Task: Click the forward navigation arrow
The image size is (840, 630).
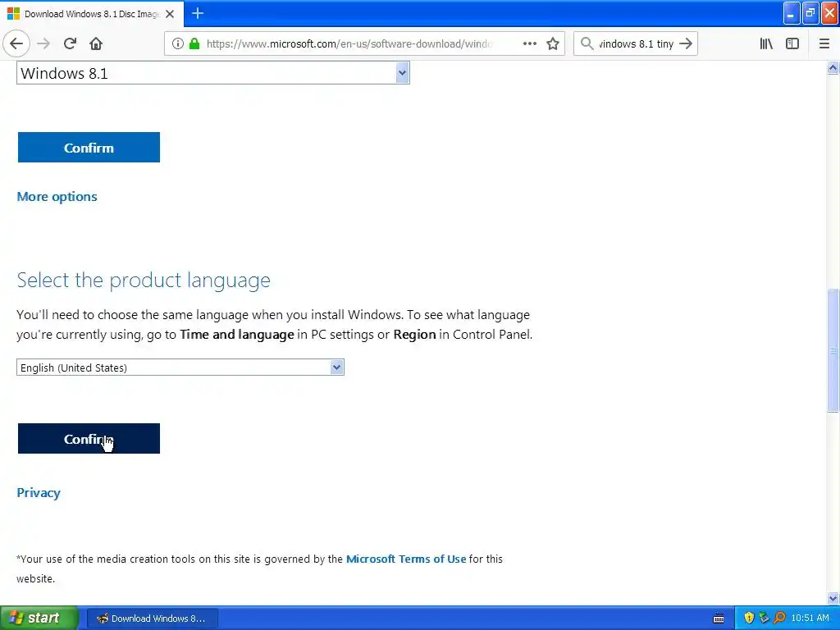Action: click(43, 43)
